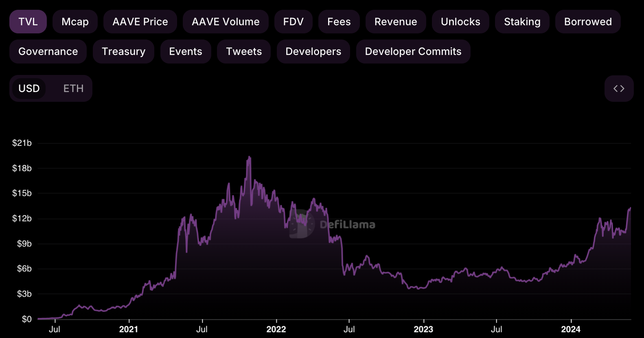The image size is (644, 338).
Task: Click the embed code icon button
Action: pyautogui.click(x=619, y=88)
